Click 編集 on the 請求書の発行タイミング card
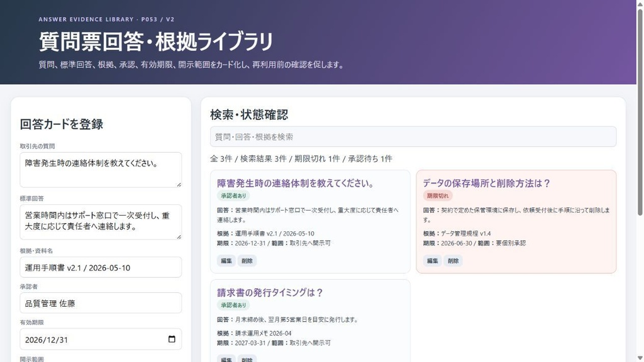Viewport: 644px width, 362px height. (x=226, y=359)
